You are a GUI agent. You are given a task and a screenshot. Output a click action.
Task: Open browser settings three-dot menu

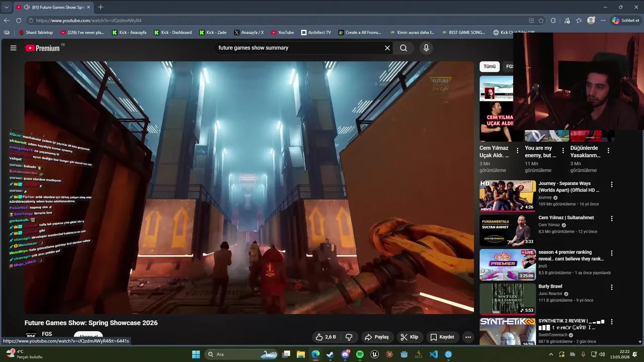(x=603, y=21)
